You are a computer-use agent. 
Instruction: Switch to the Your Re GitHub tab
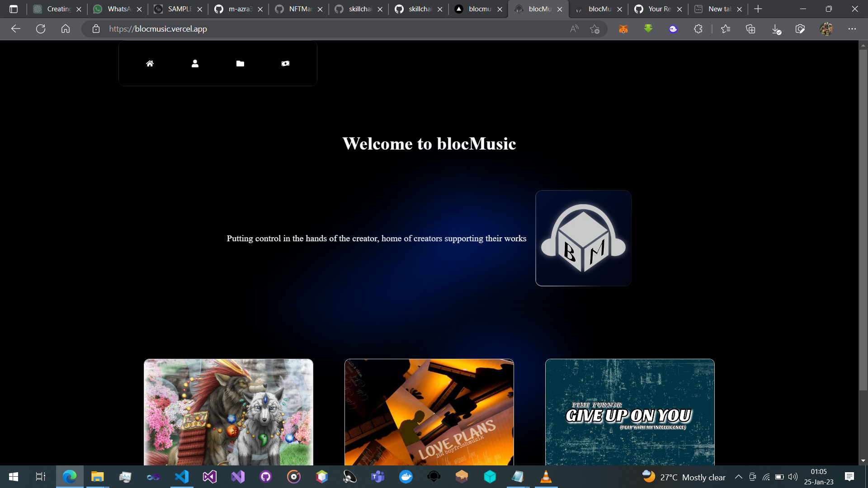(x=658, y=9)
